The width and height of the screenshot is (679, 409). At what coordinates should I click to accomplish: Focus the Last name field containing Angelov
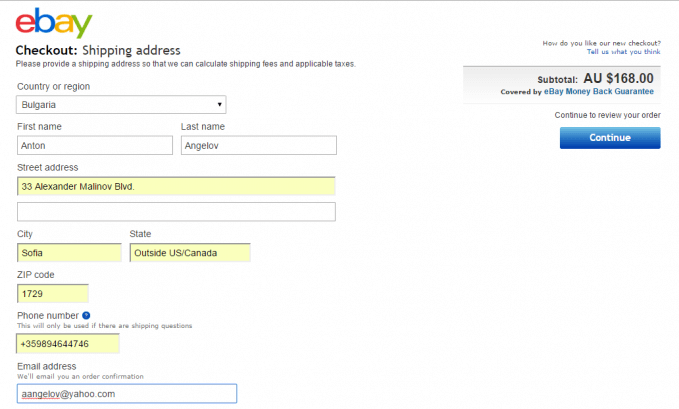(x=258, y=145)
